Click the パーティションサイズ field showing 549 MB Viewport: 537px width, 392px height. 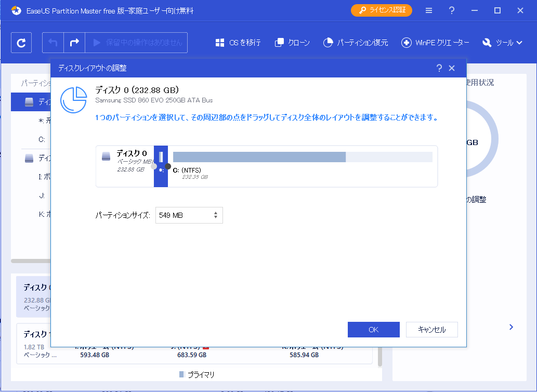coord(189,215)
